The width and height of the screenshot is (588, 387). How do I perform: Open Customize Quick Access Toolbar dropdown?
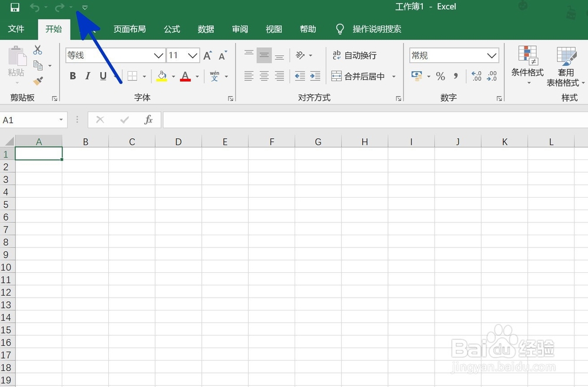point(85,8)
